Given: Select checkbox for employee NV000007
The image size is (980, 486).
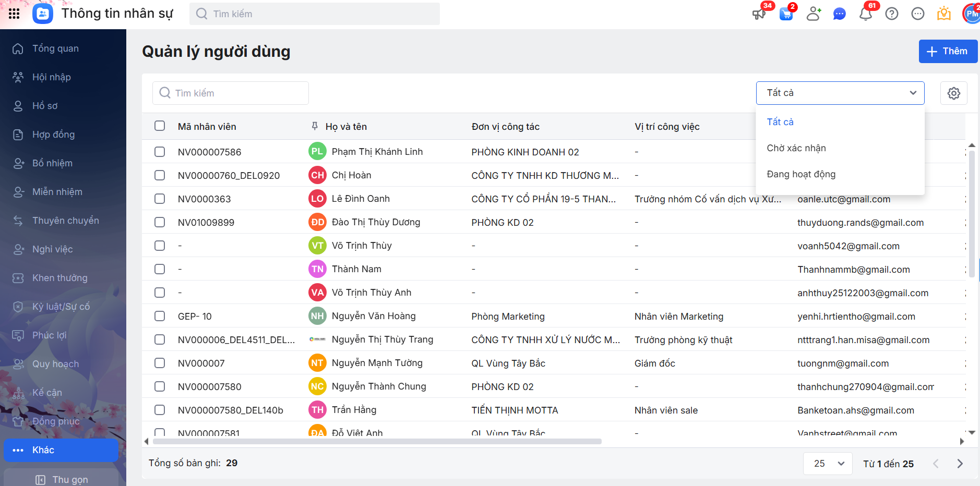Looking at the screenshot, I should 160,363.
